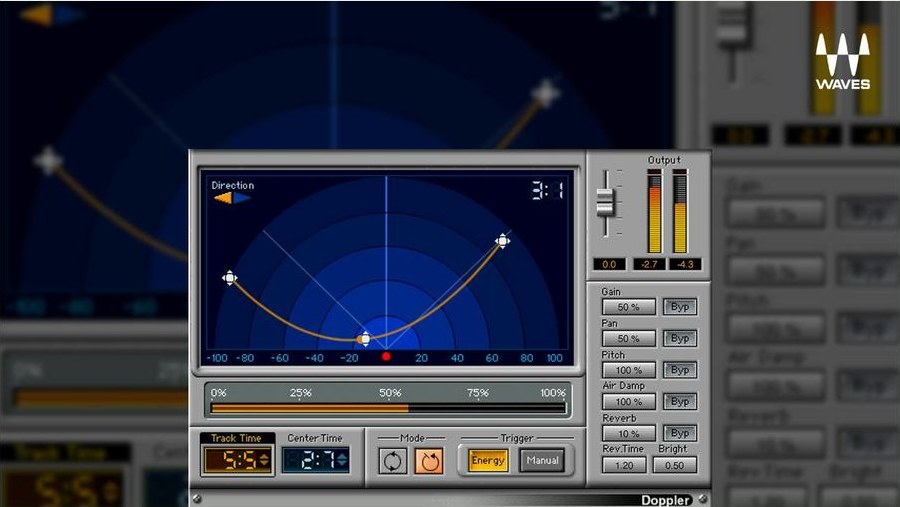Click the orange left Direction arrow
The height and width of the screenshot is (507, 900).
(x=223, y=198)
